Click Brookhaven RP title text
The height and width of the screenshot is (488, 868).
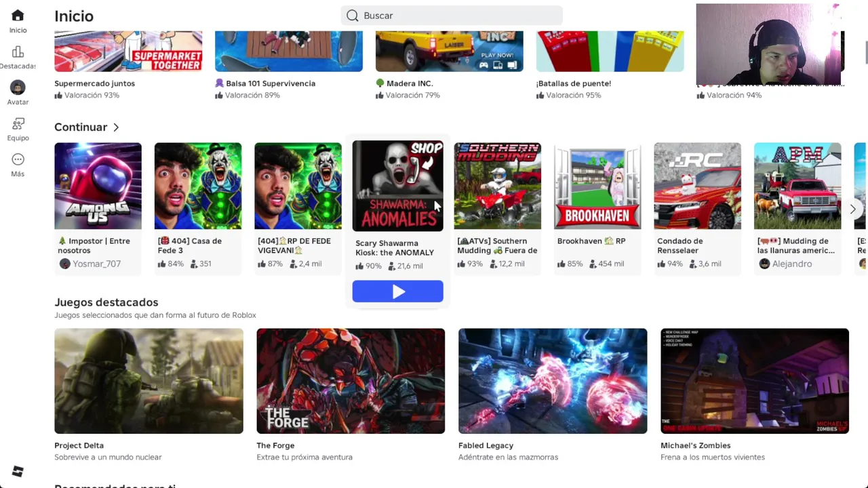click(591, 241)
